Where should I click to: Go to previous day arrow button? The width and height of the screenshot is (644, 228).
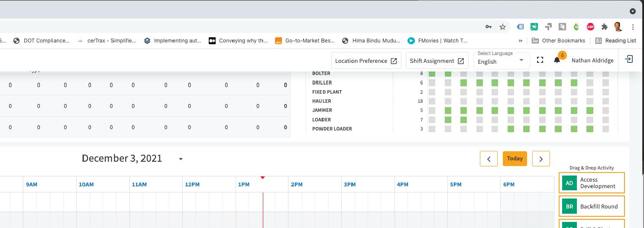click(x=489, y=159)
